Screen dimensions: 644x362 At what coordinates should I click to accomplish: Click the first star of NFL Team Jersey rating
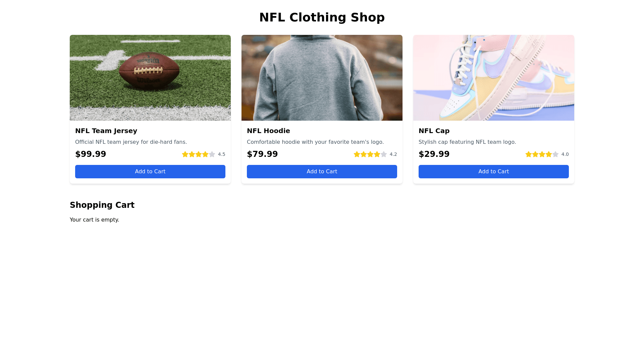(185, 154)
